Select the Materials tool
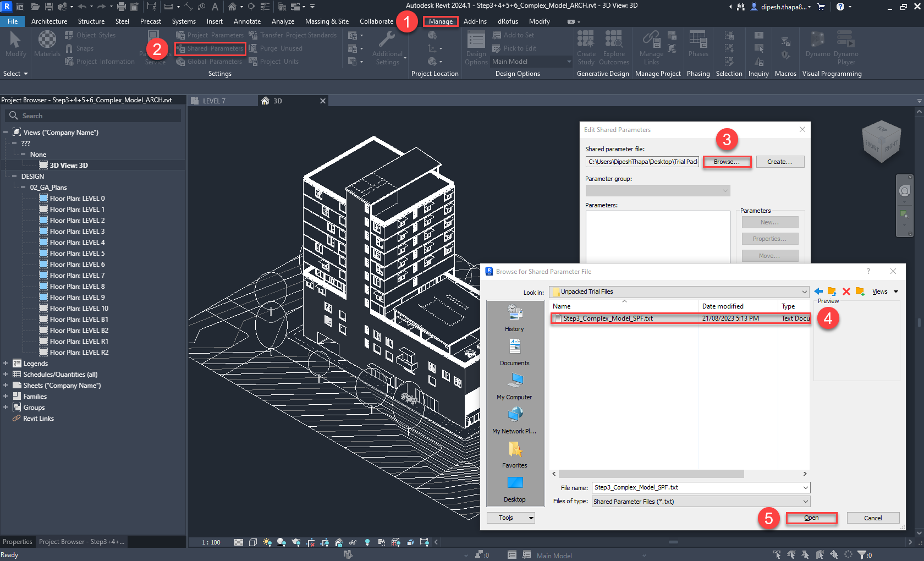924x561 pixels. 47,44
